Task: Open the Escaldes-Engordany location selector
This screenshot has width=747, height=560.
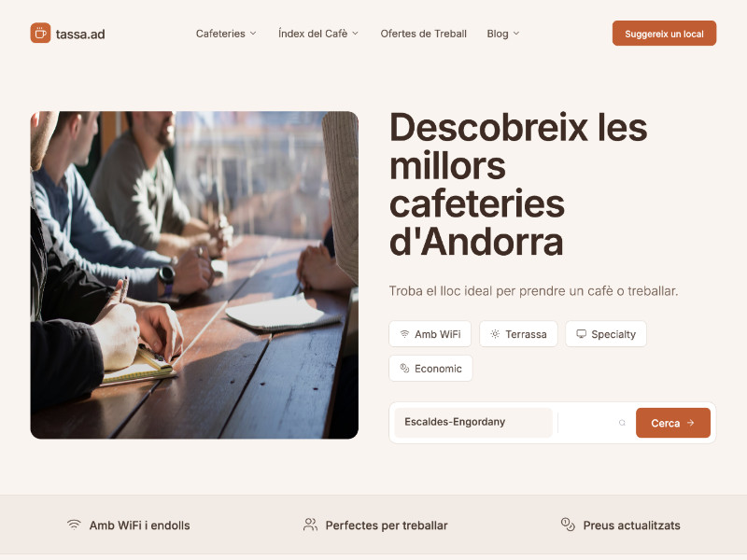Action: 473,423
